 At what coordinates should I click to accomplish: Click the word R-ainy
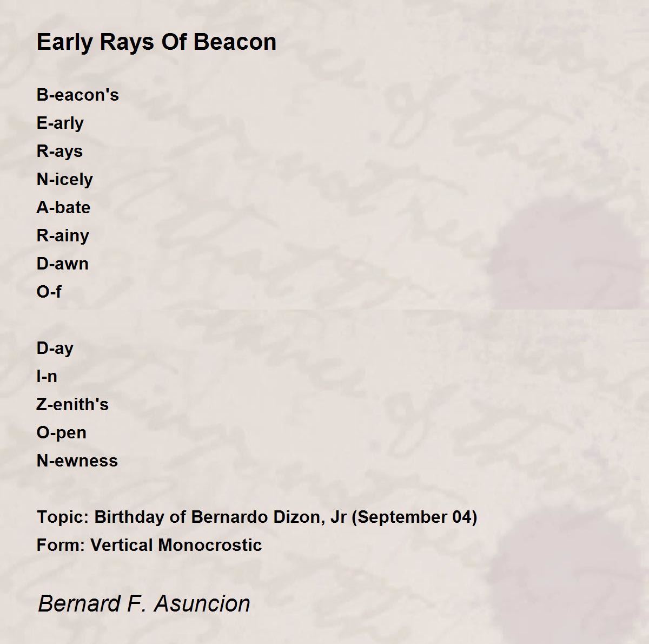[63, 236]
